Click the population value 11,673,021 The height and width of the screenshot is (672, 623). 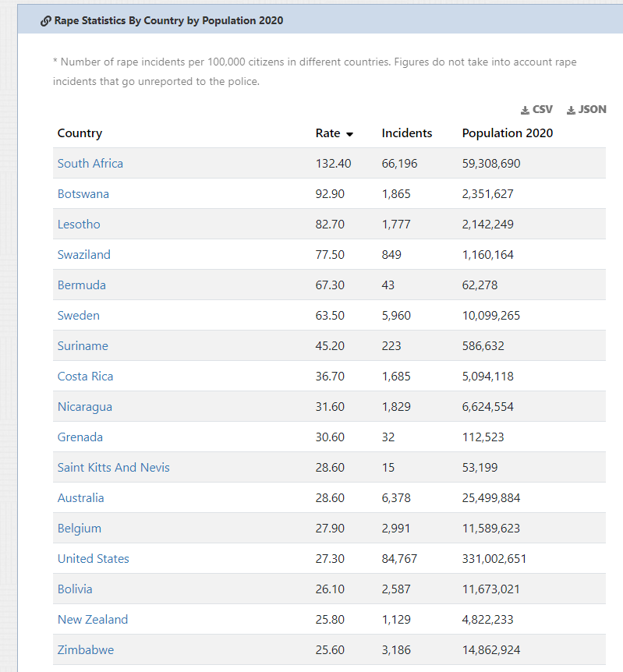pyautogui.click(x=490, y=589)
